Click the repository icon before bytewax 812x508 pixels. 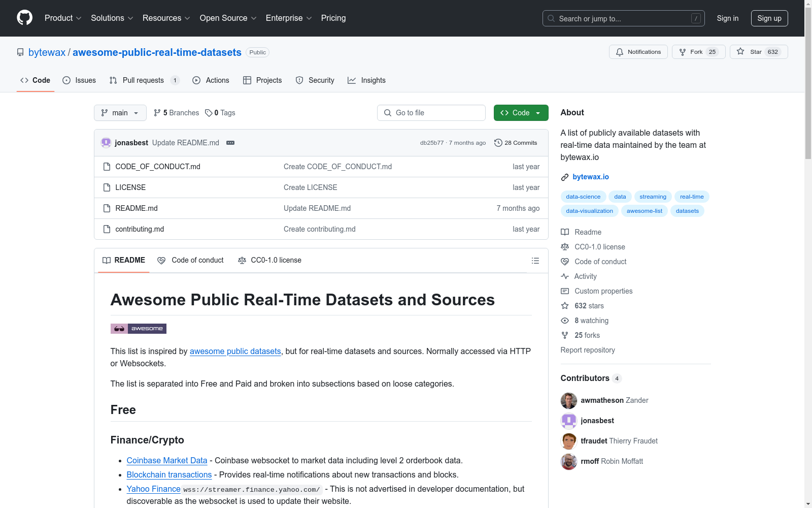coord(20,52)
